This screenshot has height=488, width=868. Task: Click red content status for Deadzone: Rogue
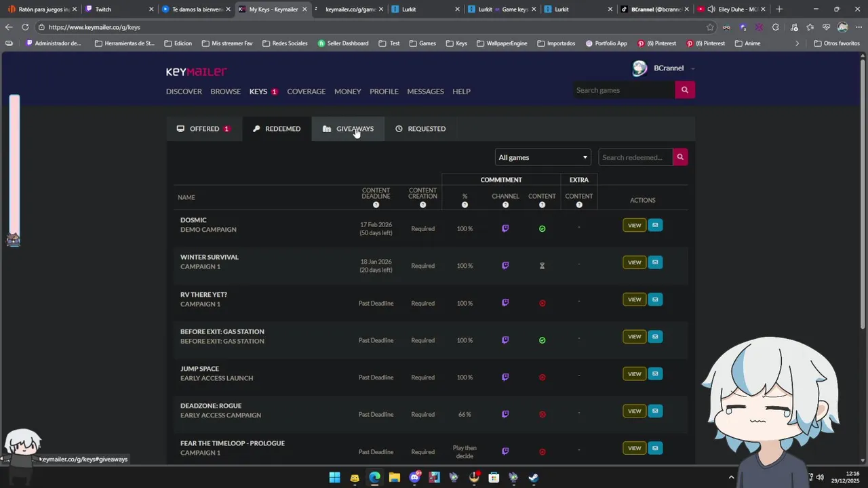(x=542, y=415)
